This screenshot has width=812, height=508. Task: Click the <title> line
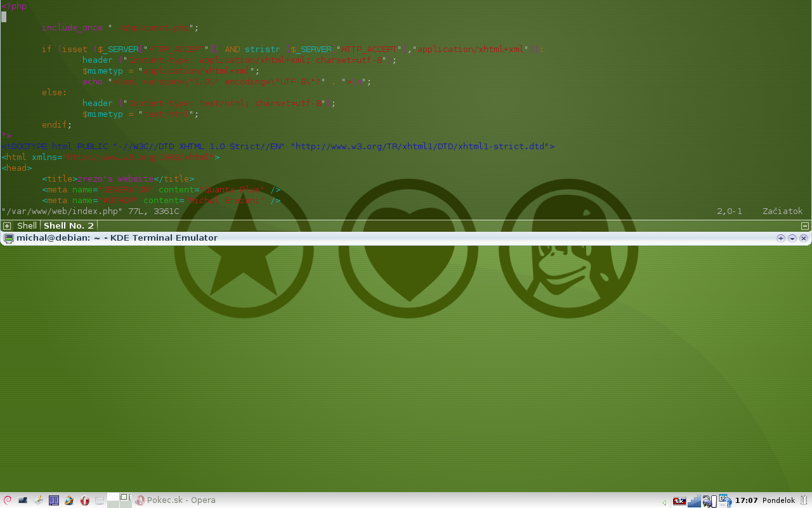118,179
